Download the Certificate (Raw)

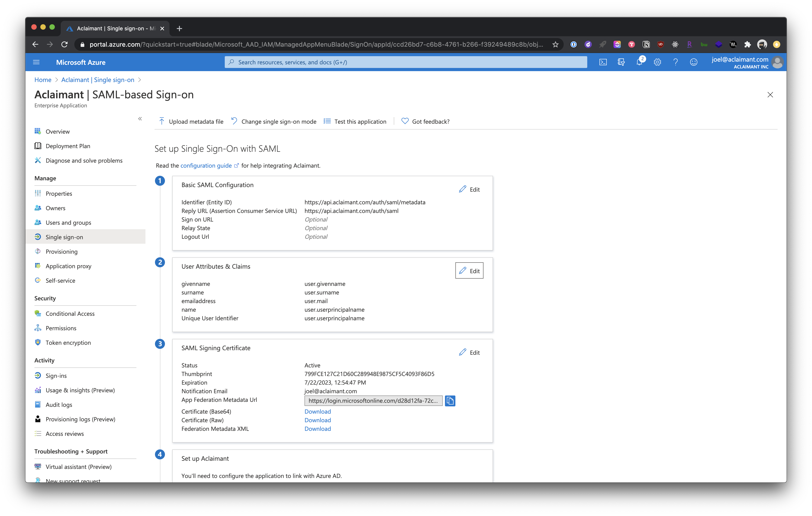click(318, 420)
